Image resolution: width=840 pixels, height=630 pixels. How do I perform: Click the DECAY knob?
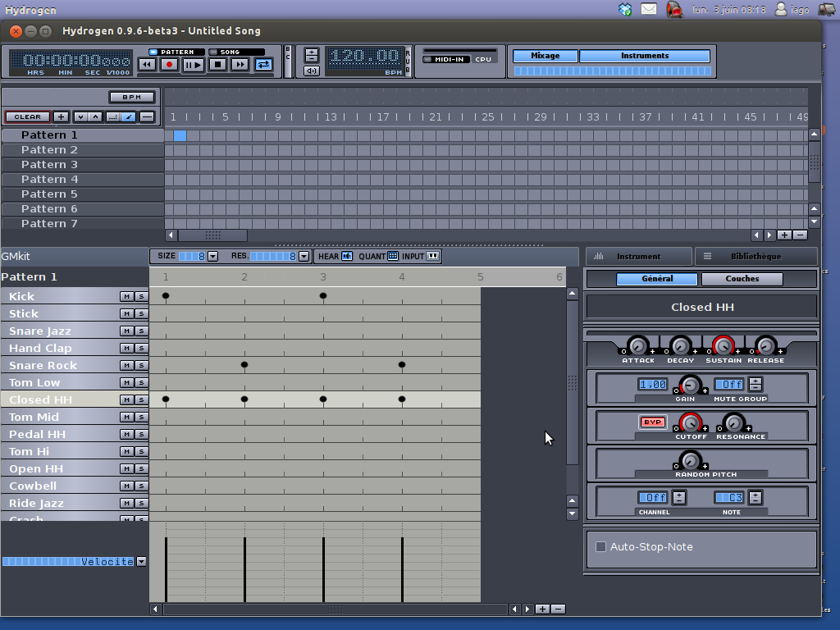click(x=680, y=346)
